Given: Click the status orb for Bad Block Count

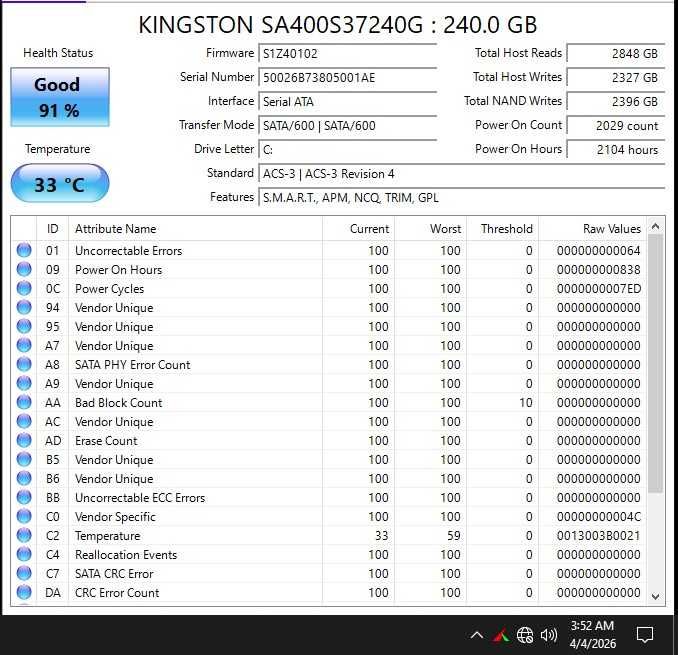Looking at the screenshot, I should click(24, 403).
